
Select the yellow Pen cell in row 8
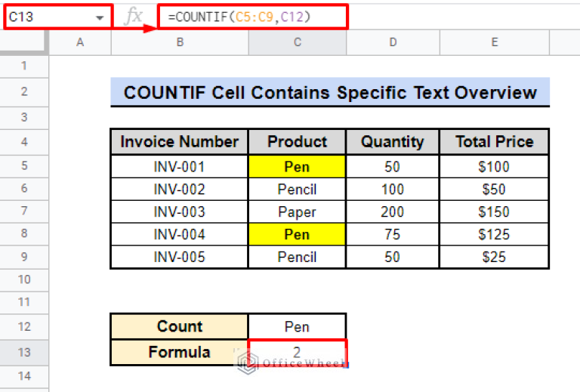coord(297,235)
